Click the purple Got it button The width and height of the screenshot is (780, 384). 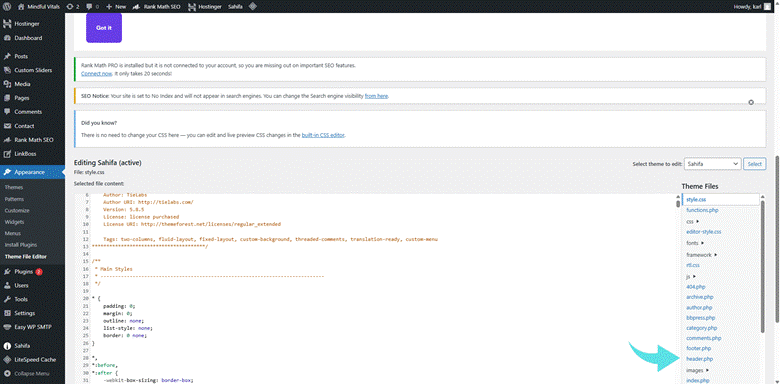(x=104, y=28)
